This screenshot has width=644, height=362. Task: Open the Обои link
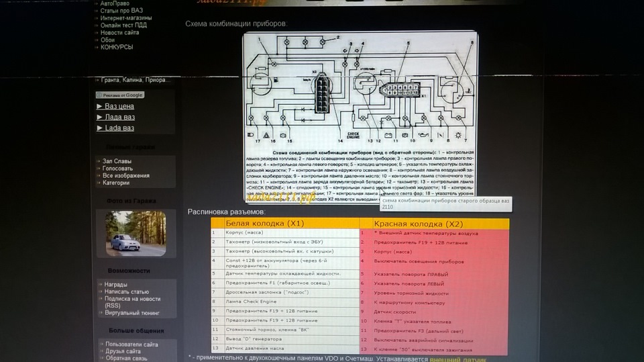(107, 40)
